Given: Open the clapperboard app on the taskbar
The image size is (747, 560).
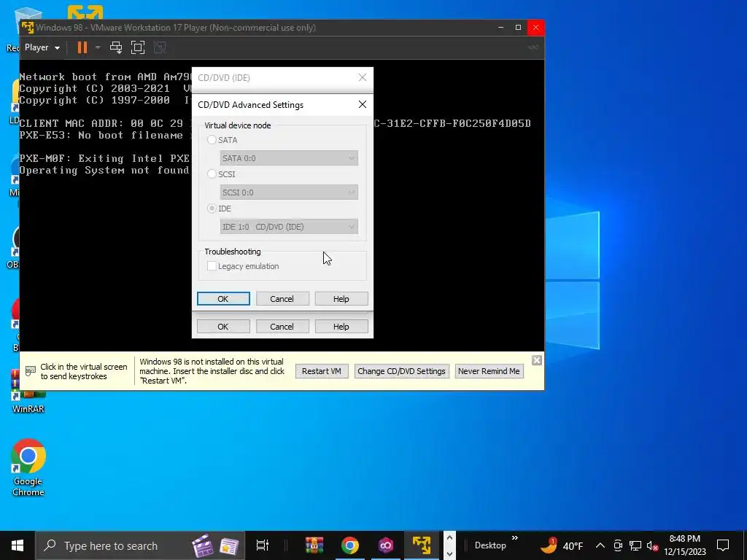Looking at the screenshot, I should (203, 545).
